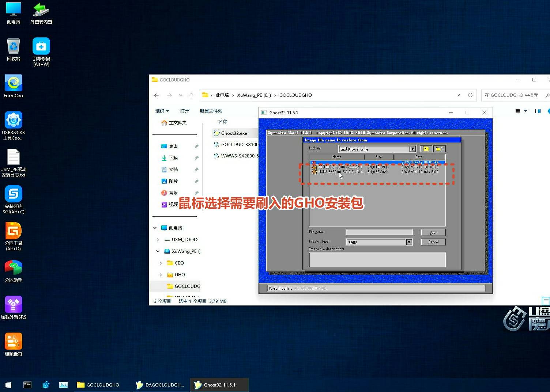550x392 pixels.
Task: Toggle the preview pane button in Explorer
Action: pos(538,111)
